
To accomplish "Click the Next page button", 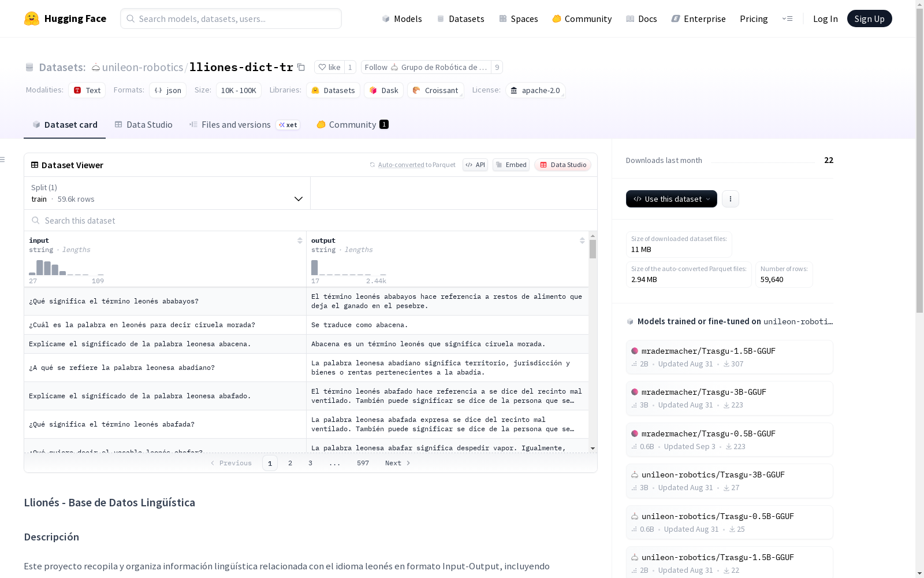I will tap(398, 463).
